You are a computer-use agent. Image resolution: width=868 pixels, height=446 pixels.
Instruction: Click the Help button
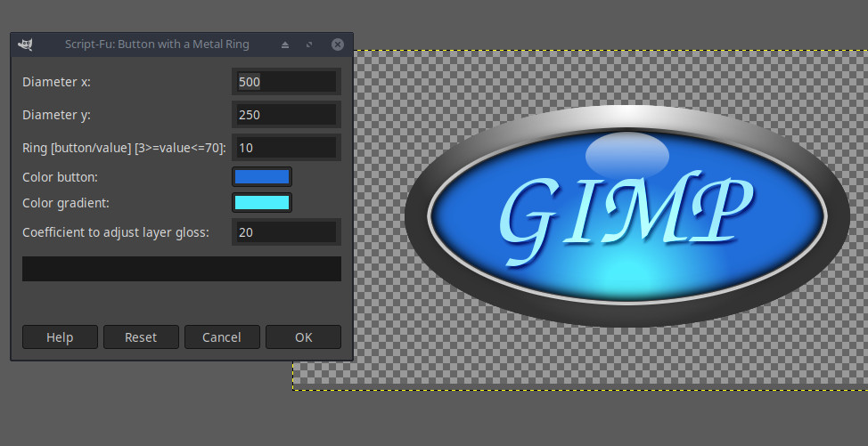pos(60,337)
